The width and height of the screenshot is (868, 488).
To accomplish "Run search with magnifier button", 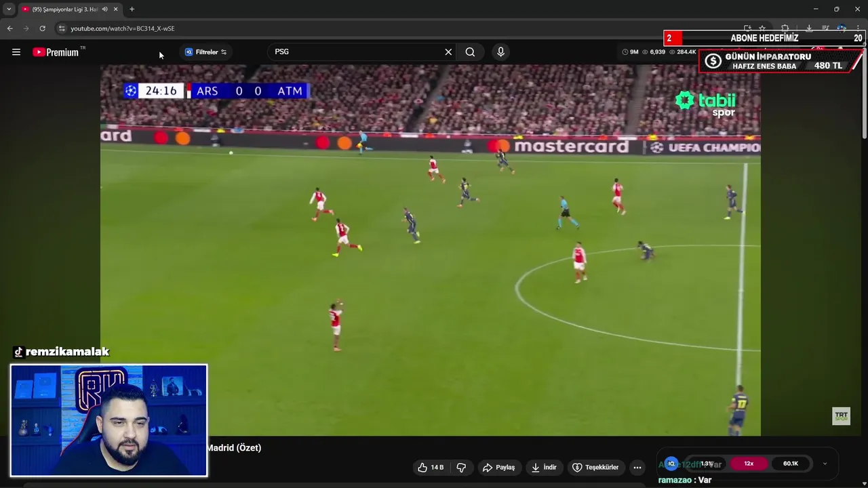I will pos(470,52).
